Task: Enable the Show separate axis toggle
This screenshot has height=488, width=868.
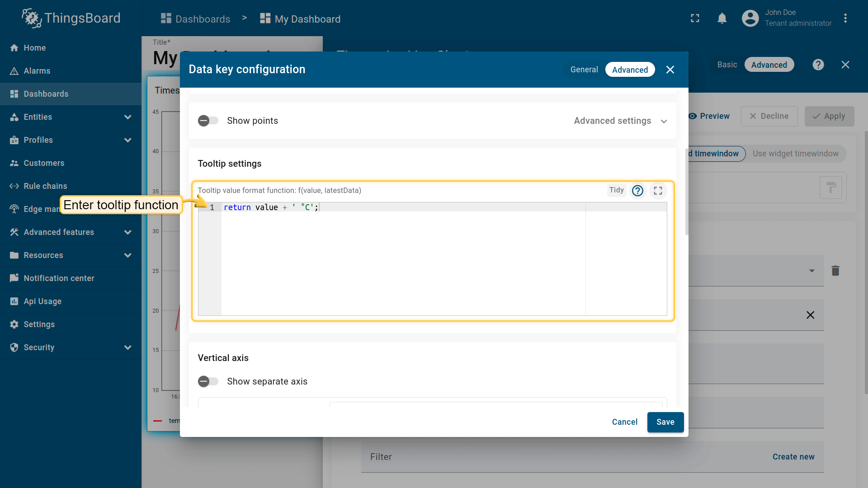Action: 208,381
